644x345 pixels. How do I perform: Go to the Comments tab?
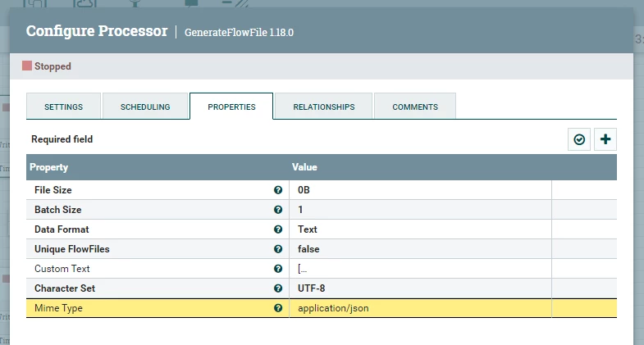[415, 107]
